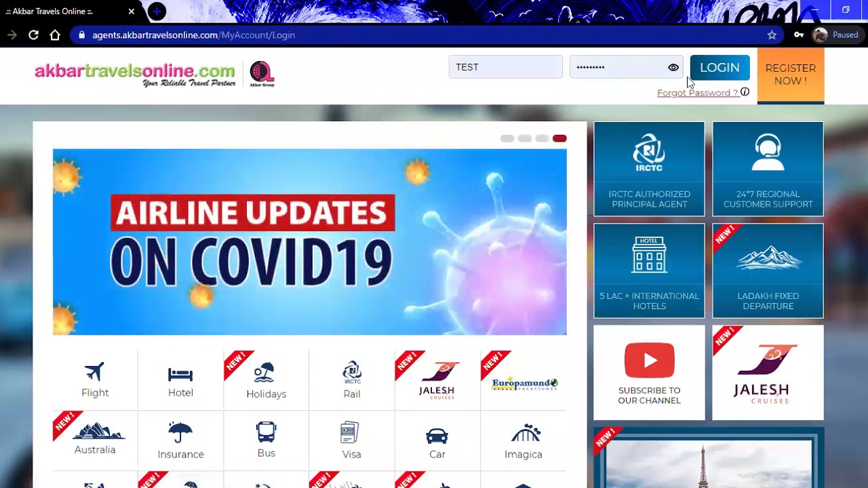
Task: Click the password input field
Action: pos(626,67)
